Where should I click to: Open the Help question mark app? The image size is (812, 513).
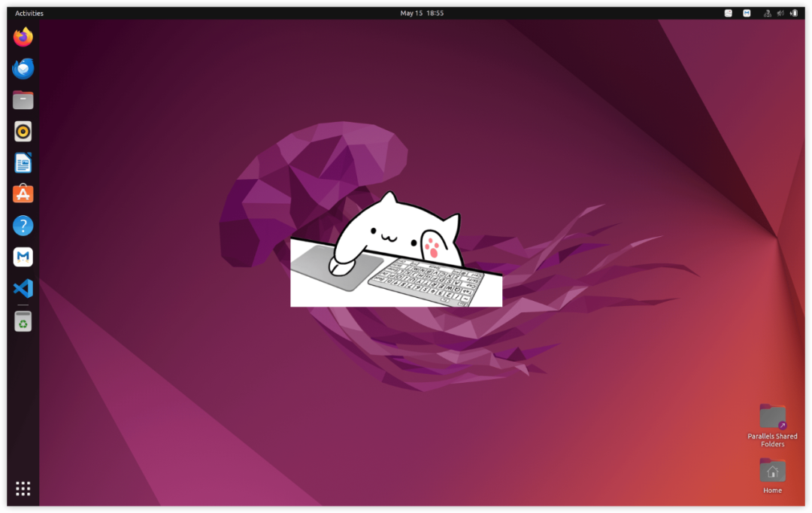pyautogui.click(x=23, y=226)
